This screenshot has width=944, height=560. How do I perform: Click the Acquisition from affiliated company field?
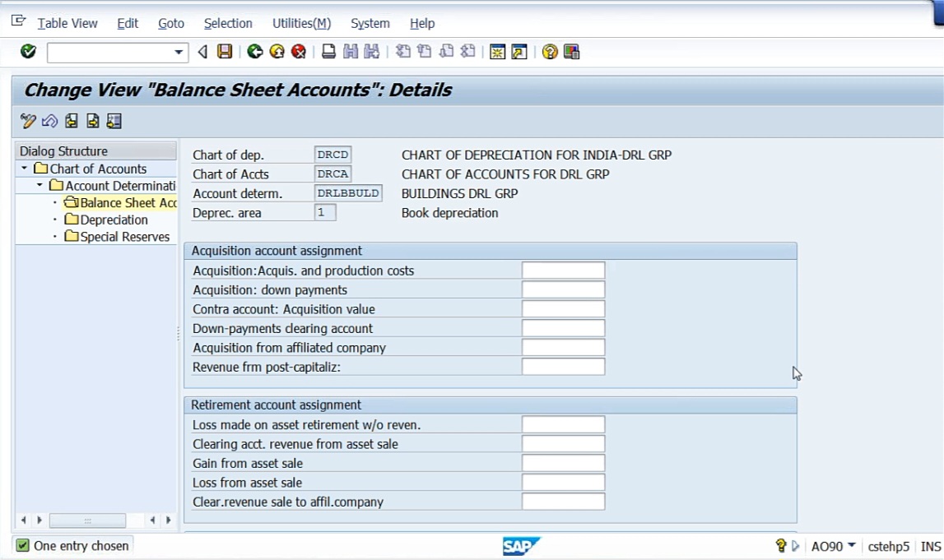click(x=563, y=348)
